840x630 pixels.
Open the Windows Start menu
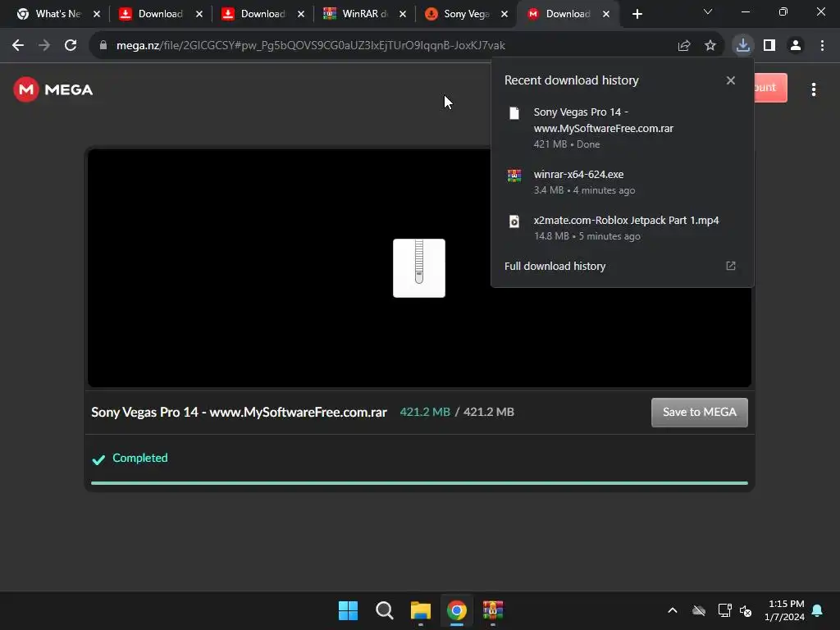(x=348, y=610)
